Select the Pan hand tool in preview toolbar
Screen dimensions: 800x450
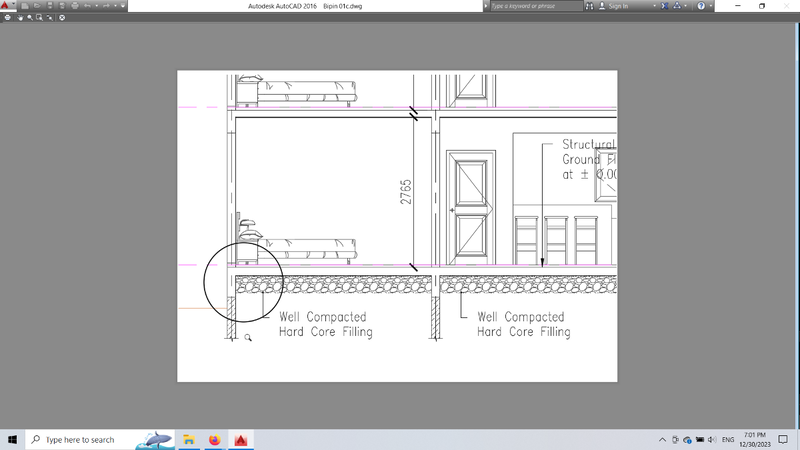20,17
